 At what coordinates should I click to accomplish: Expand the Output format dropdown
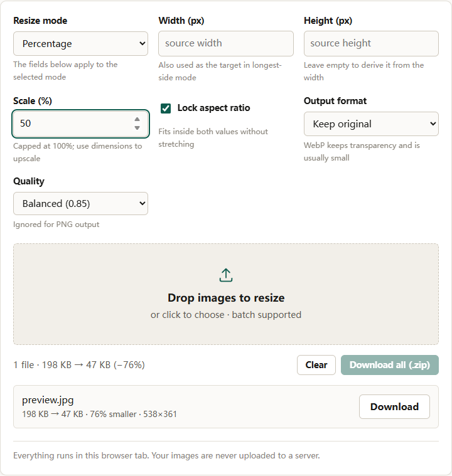(371, 124)
